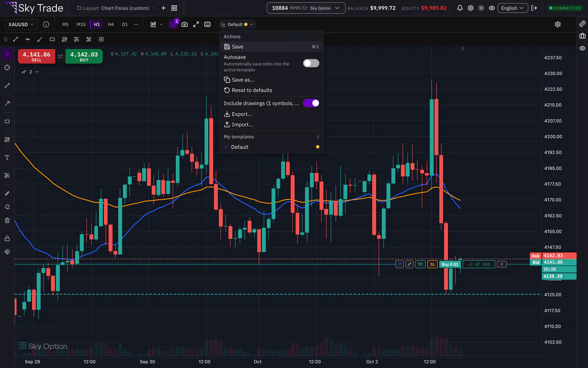
Task: Open the account 10884 Sky Option dropdown
Action: [306, 8]
